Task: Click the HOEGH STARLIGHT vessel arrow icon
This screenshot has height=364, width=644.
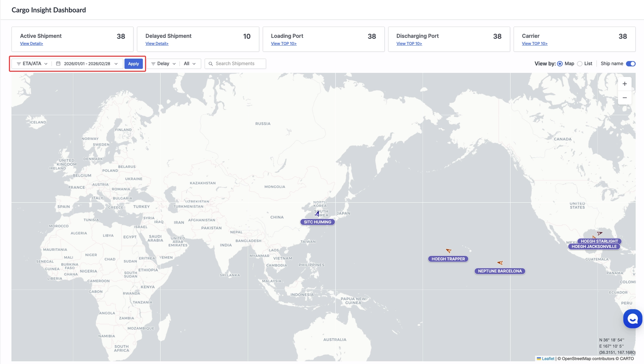Action: 600,233
